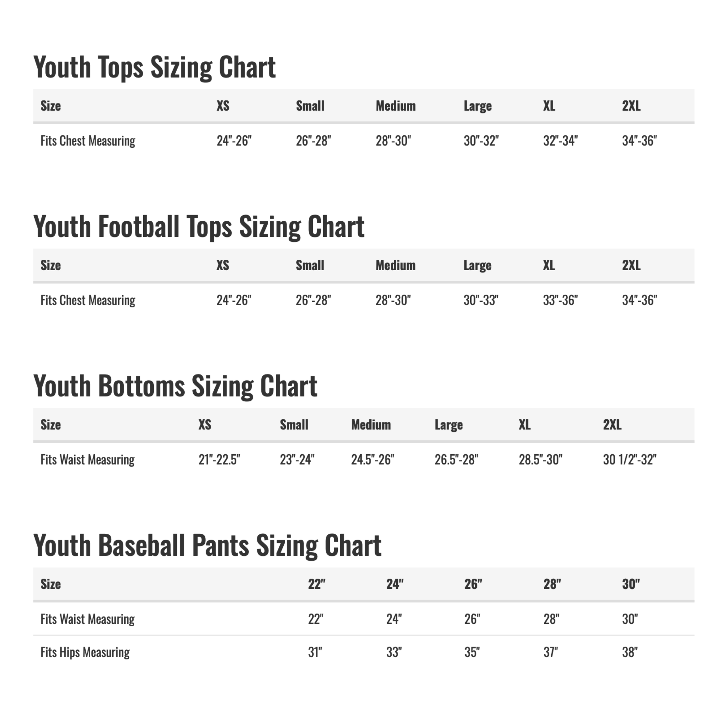This screenshot has width=728, height=728.
Task: Click the Medium header in Youth Tops chart
Action: click(395, 106)
